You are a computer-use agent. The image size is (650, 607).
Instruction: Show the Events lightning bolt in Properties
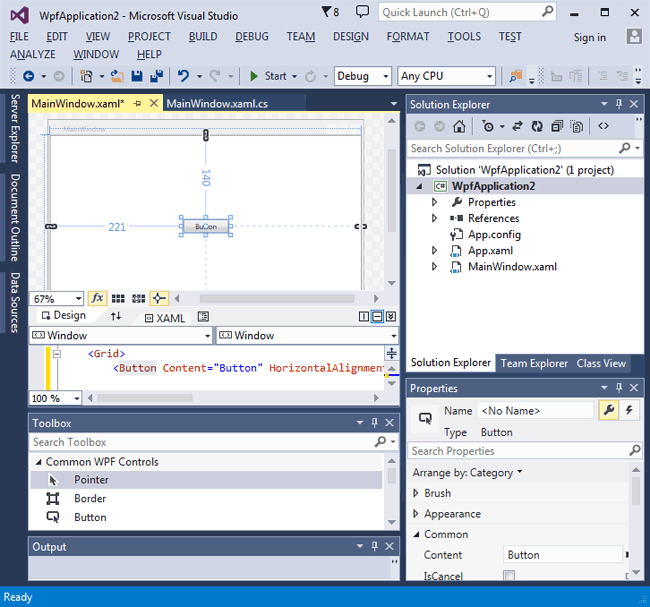629,410
